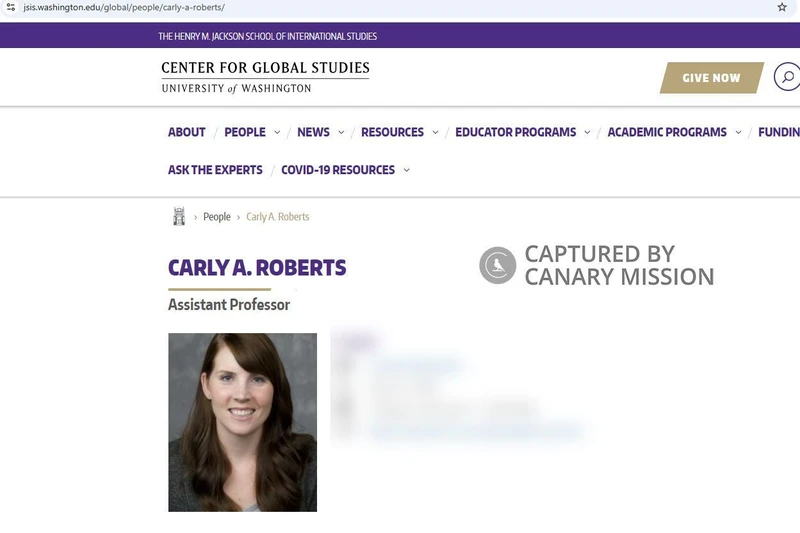Viewport: 800px width, 533px height.
Task: Open the Henry M. Jackson School link
Action: (x=267, y=36)
